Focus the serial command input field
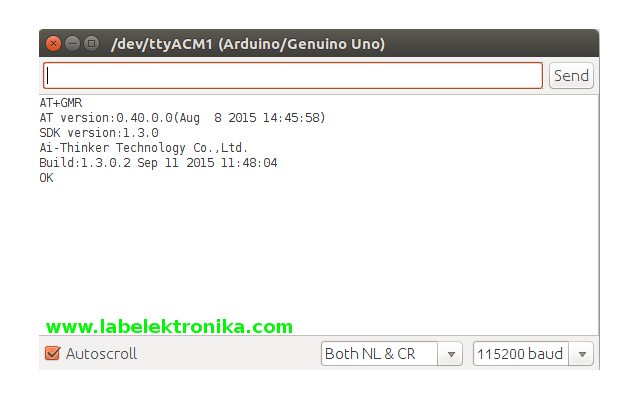The height and width of the screenshot is (400, 640). pyautogui.click(x=293, y=76)
